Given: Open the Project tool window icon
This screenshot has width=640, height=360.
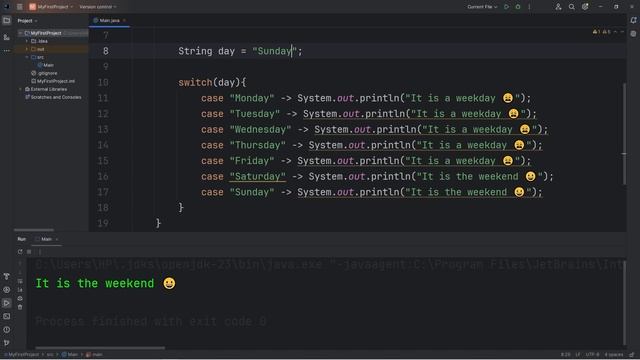Looking at the screenshot, I should (7, 20).
